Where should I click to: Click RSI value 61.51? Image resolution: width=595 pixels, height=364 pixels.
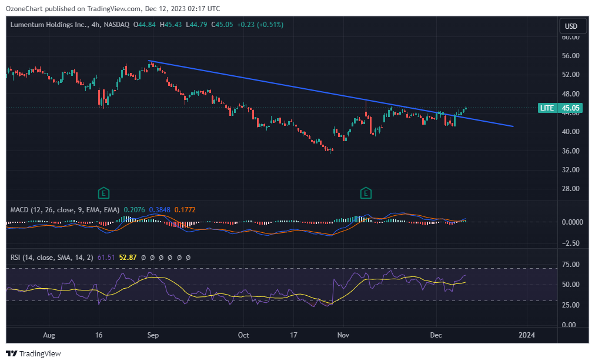(106, 258)
